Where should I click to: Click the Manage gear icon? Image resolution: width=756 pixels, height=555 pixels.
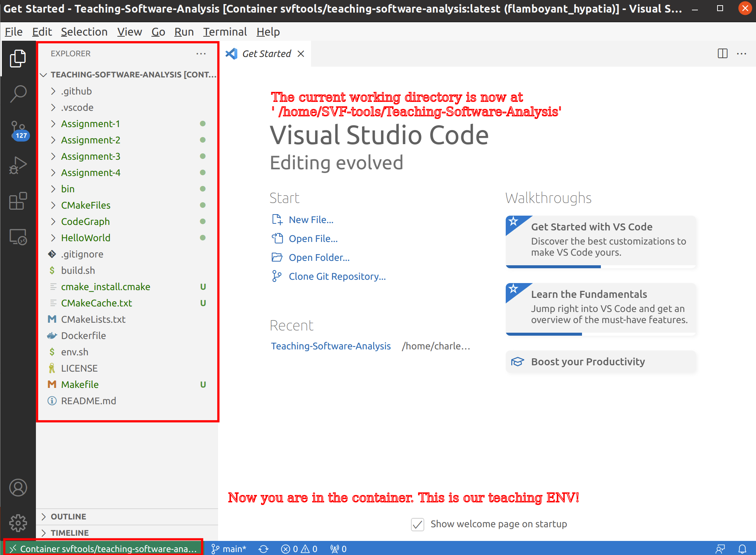[x=18, y=523]
